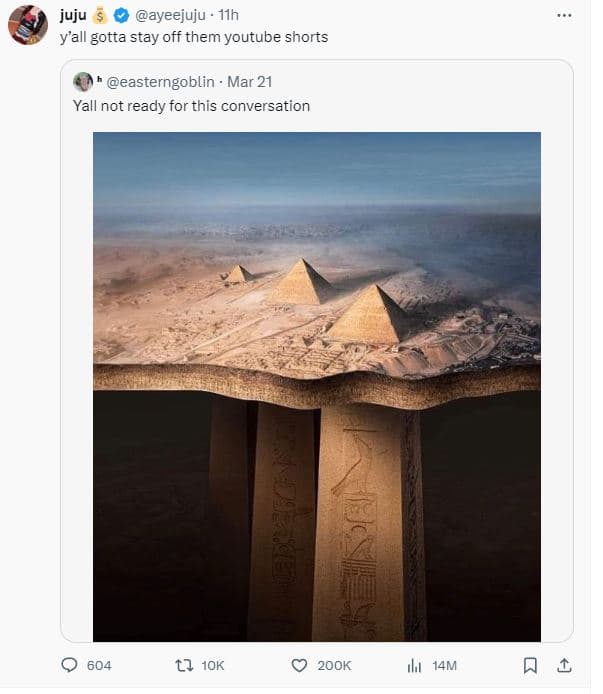This screenshot has height=694, width=603.
Task: Click the 10K reposts count
Action: tap(213, 665)
